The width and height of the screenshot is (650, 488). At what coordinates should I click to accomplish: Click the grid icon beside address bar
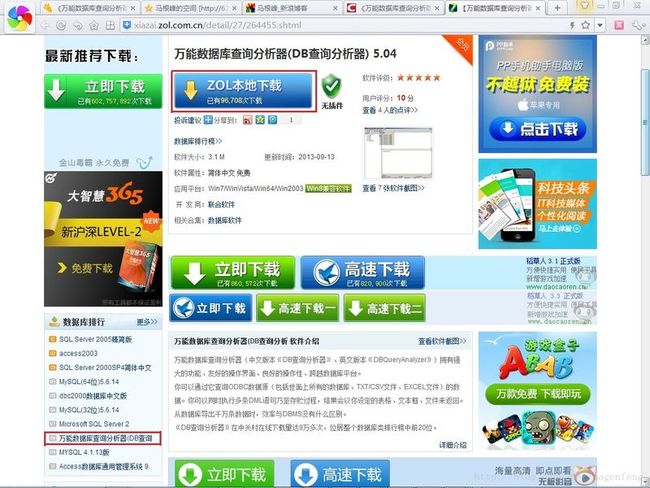coord(110,25)
